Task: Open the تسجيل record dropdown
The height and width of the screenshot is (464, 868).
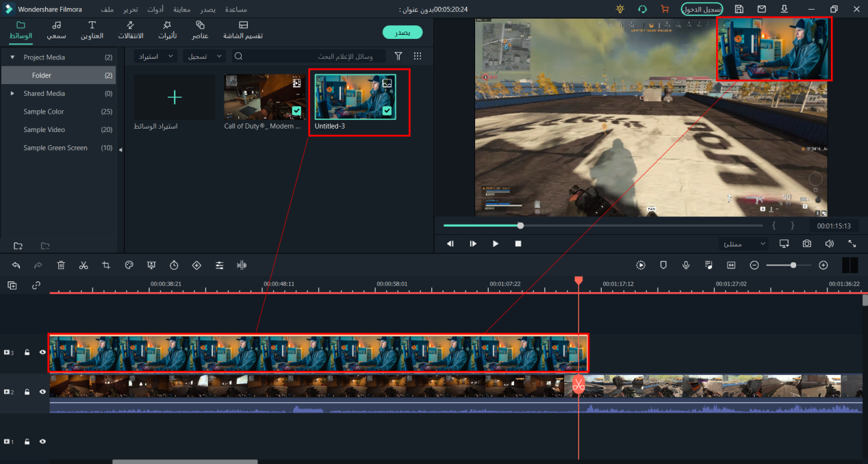Action: [x=205, y=56]
